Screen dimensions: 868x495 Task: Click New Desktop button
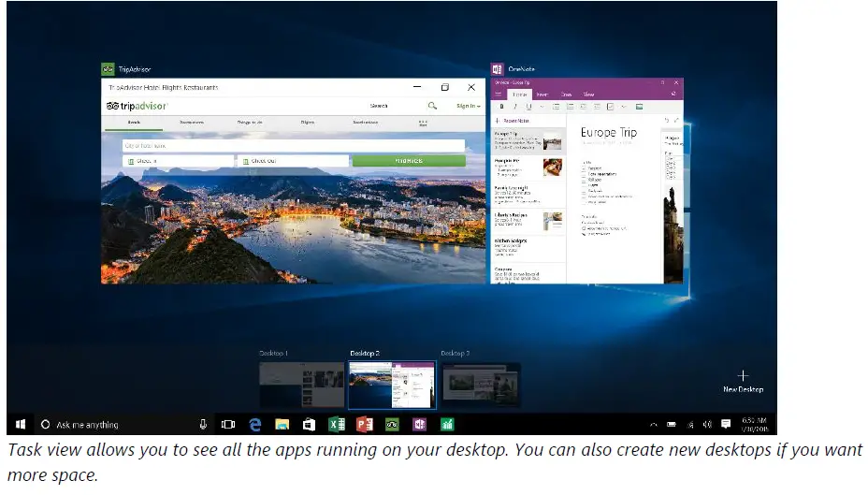[x=743, y=382]
